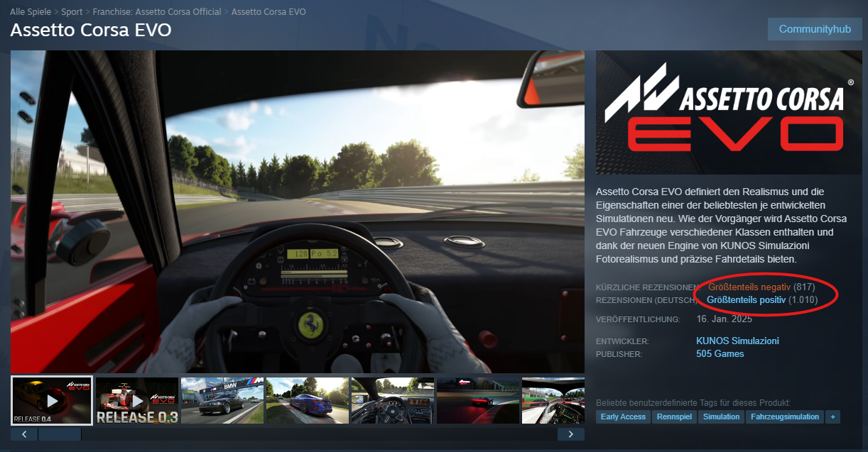The width and height of the screenshot is (868, 452).
Task: Select the Simulation tag
Action: tap(721, 417)
